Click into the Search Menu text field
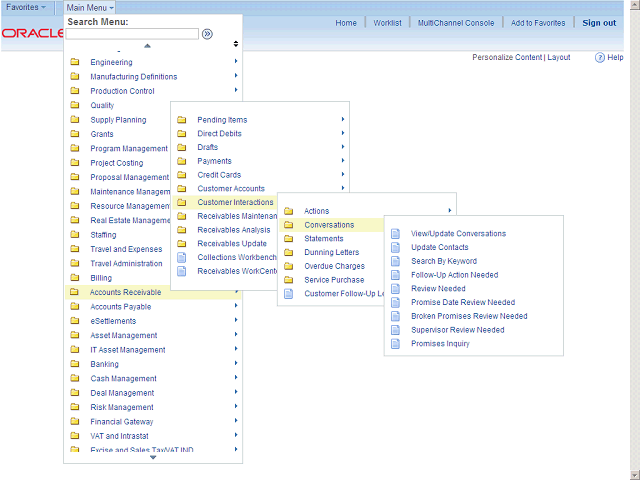640x480 pixels. coord(132,34)
